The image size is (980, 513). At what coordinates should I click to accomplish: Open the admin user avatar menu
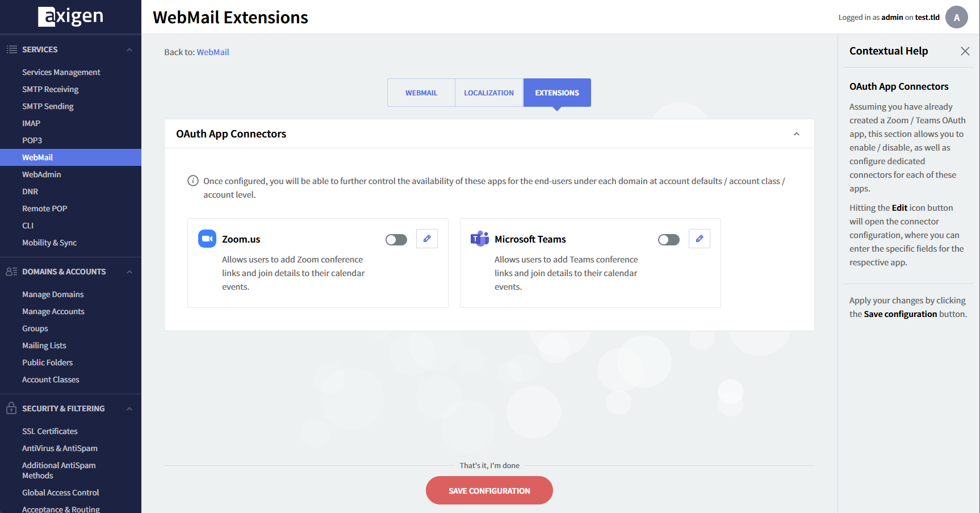click(x=956, y=18)
